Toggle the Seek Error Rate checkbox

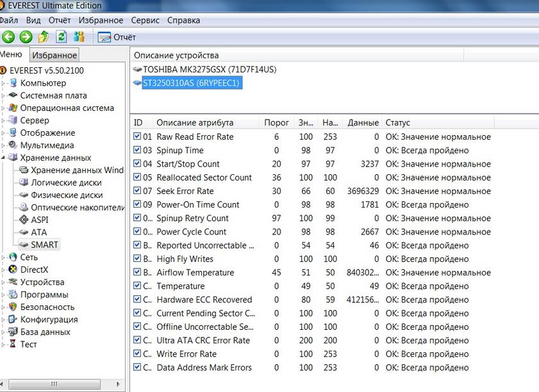(x=137, y=191)
